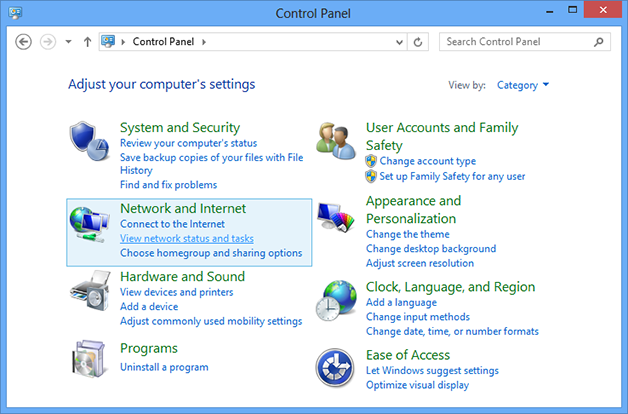The image size is (628, 414).
Task: Expand the recent locations dropdown arrow
Action: click(x=68, y=42)
